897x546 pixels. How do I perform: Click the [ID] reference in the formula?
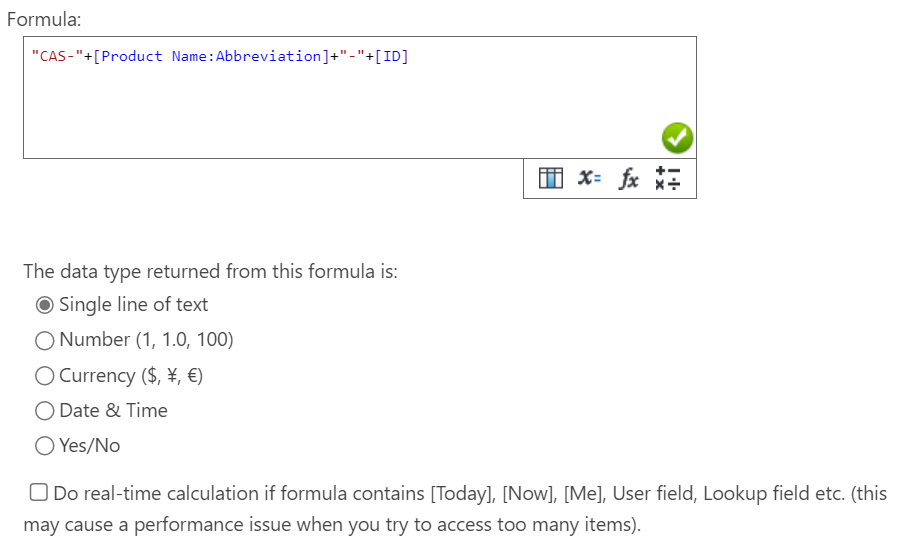(x=392, y=56)
